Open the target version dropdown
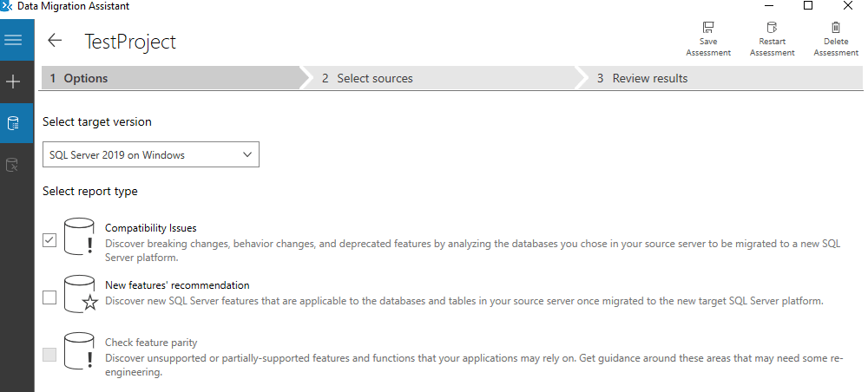 (150, 155)
